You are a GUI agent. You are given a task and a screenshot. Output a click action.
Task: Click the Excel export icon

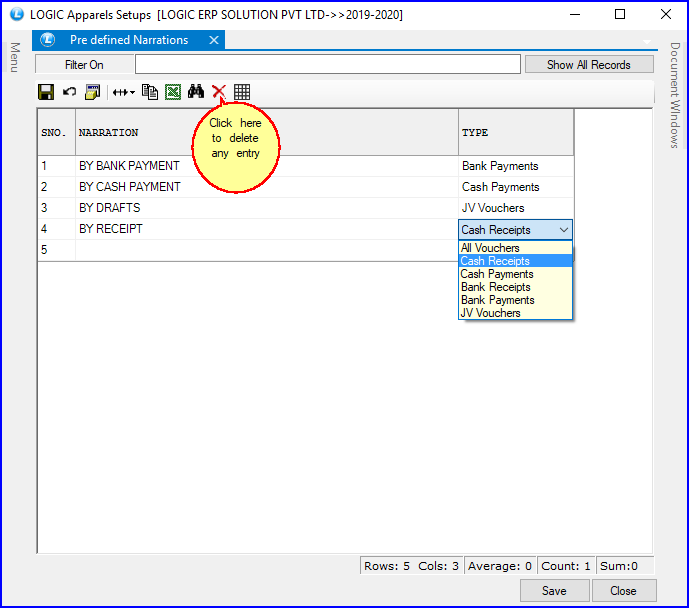(x=173, y=92)
